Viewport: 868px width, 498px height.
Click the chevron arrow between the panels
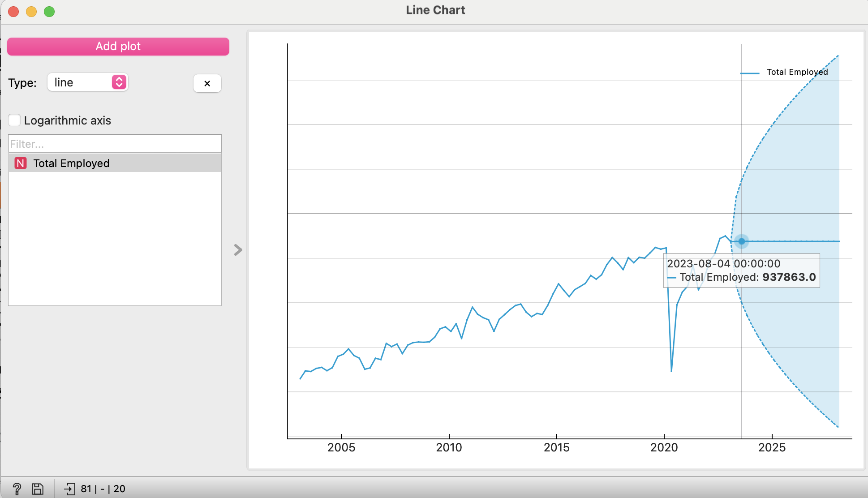[x=237, y=249]
